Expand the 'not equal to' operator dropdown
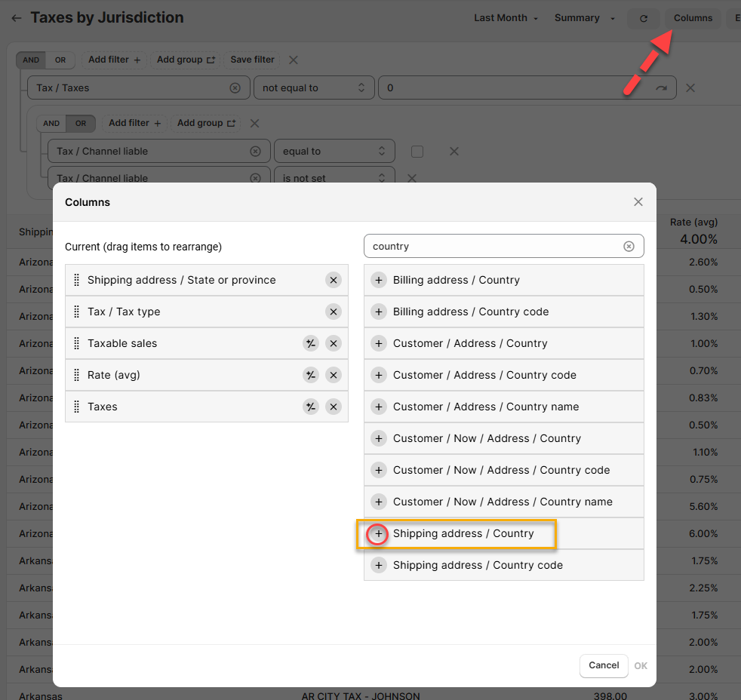The height and width of the screenshot is (700, 741). point(314,88)
